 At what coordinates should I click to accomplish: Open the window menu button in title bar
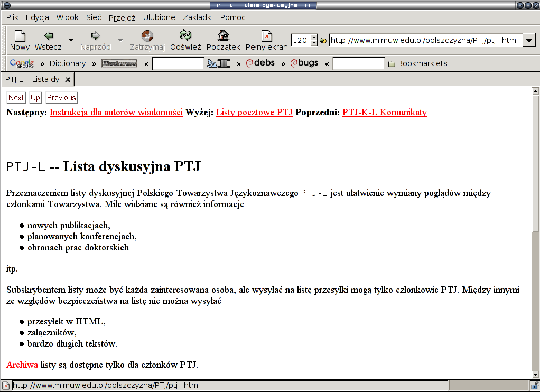pyautogui.click(x=6, y=5)
